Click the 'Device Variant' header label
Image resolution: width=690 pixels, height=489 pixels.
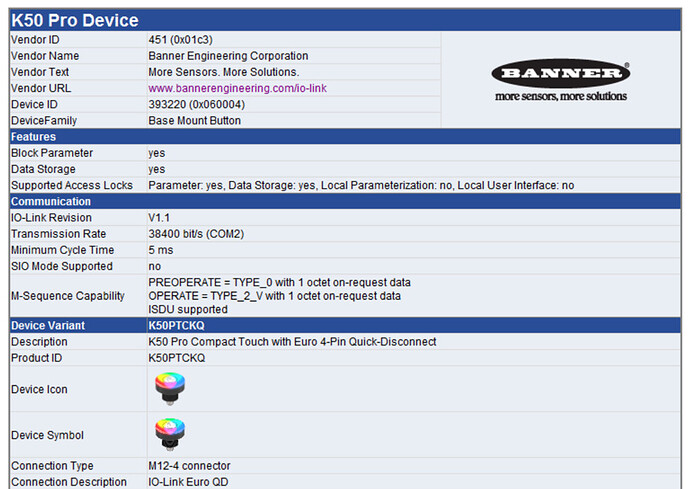(48, 325)
